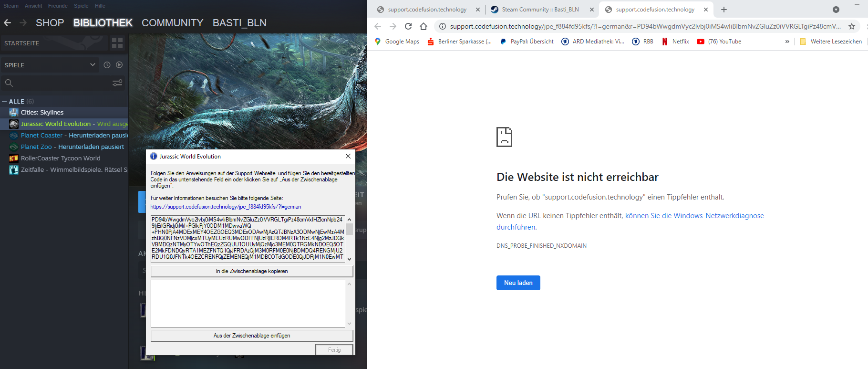Open Chrome tab search dropdown
868x369 pixels.
click(x=836, y=10)
